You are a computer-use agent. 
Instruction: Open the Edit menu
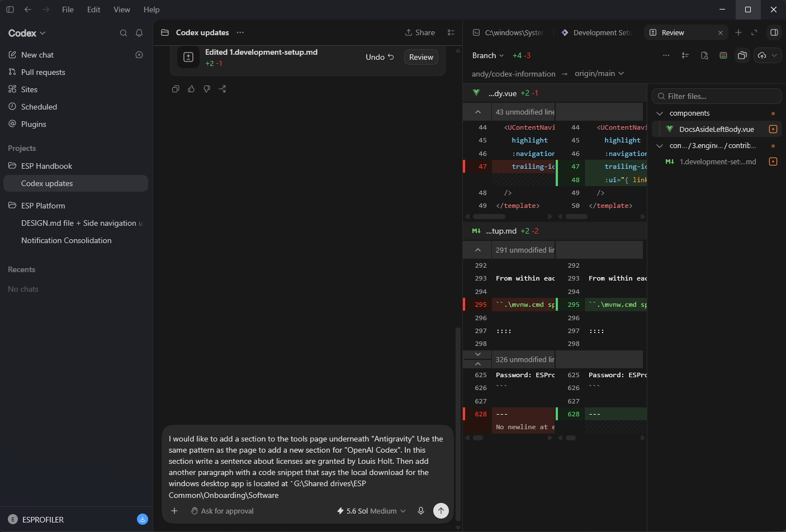click(94, 9)
